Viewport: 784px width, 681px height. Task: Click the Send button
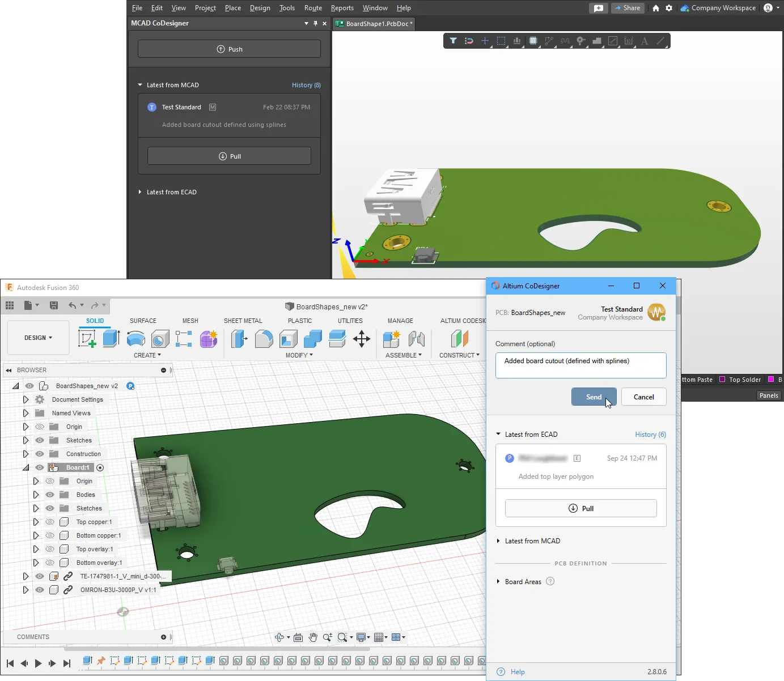tap(594, 397)
